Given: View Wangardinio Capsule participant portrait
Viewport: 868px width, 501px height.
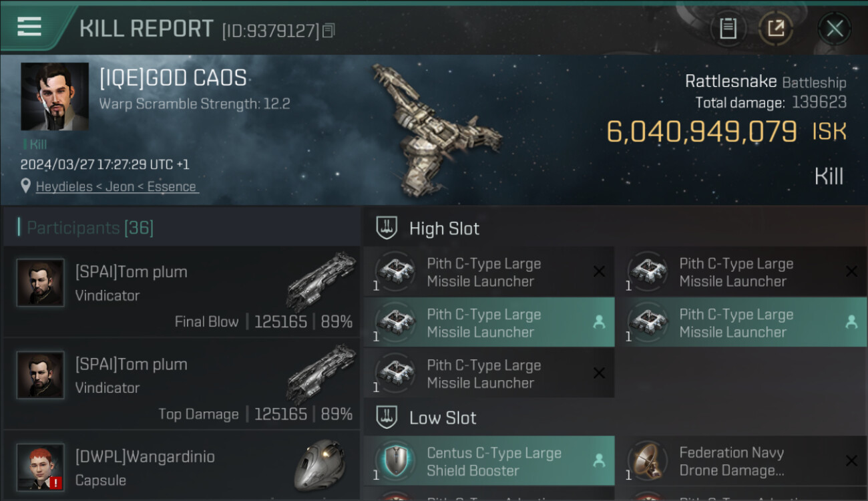Looking at the screenshot, I should (x=41, y=467).
